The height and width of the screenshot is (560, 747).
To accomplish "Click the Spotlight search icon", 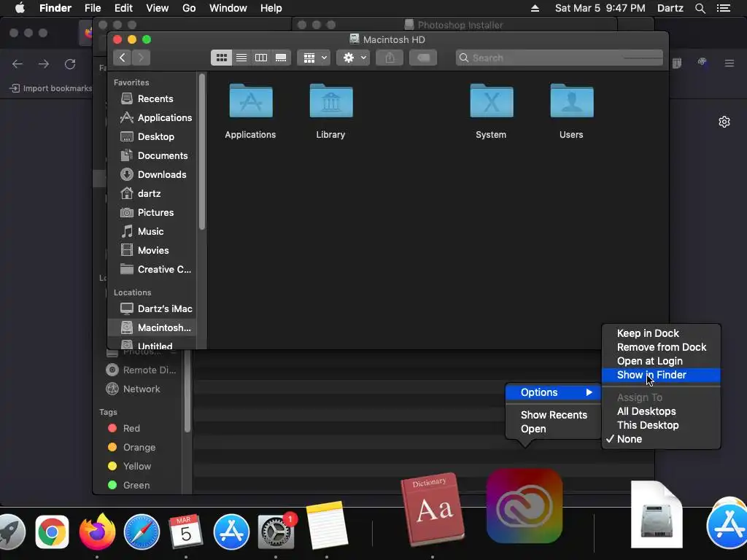I will click(700, 8).
